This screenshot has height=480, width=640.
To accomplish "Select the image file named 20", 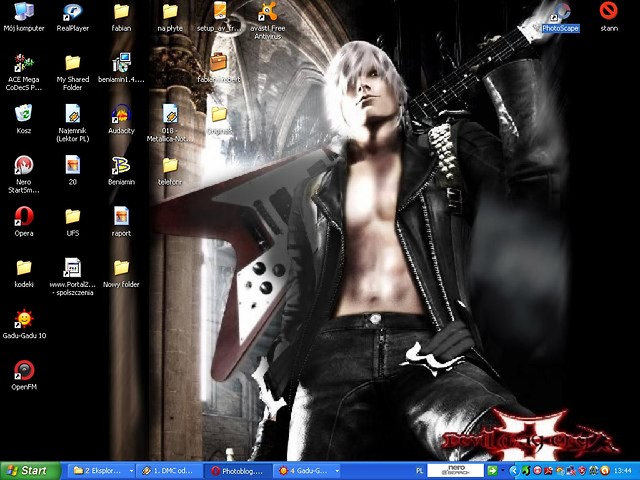I will coord(73,171).
